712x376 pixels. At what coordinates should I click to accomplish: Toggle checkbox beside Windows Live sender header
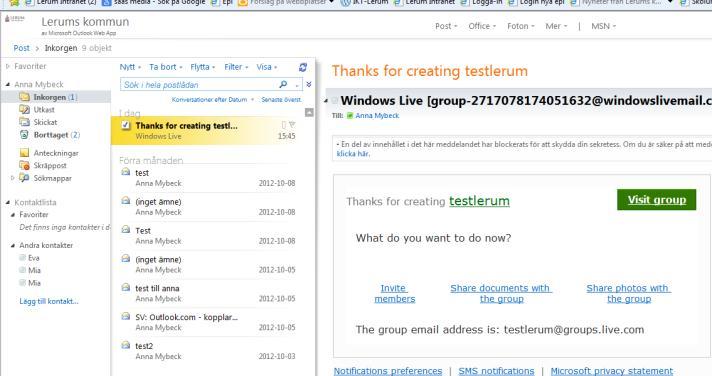[335, 101]
